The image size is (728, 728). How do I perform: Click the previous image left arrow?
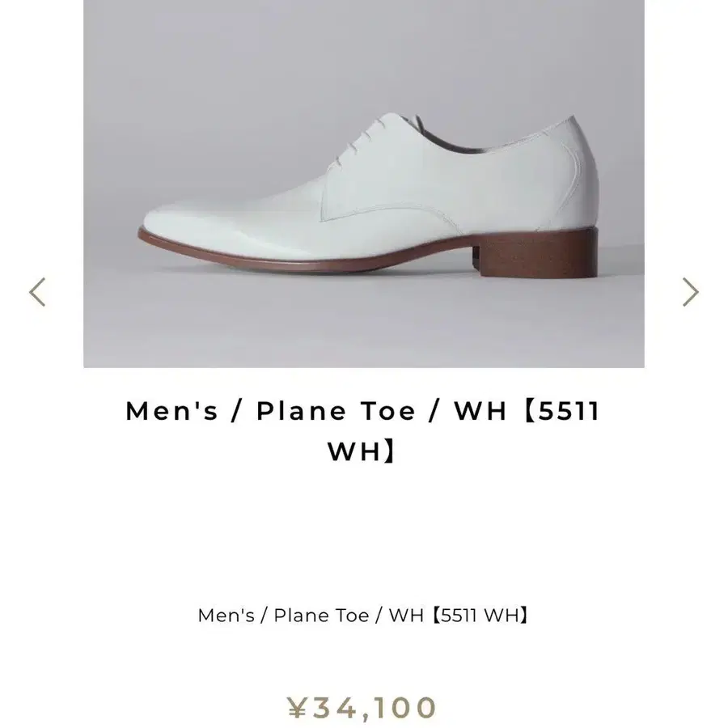(38, 292)
